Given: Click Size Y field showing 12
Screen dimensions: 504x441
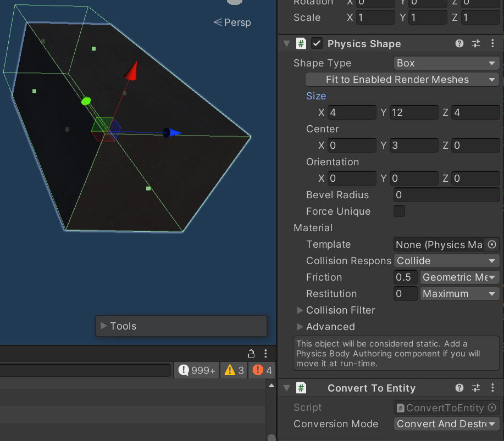Looking at the screenshot, I should click(414, 113).
